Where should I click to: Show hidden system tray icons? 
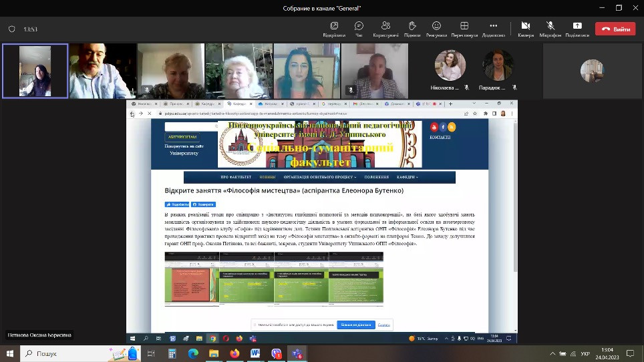(x=552, y=353)
